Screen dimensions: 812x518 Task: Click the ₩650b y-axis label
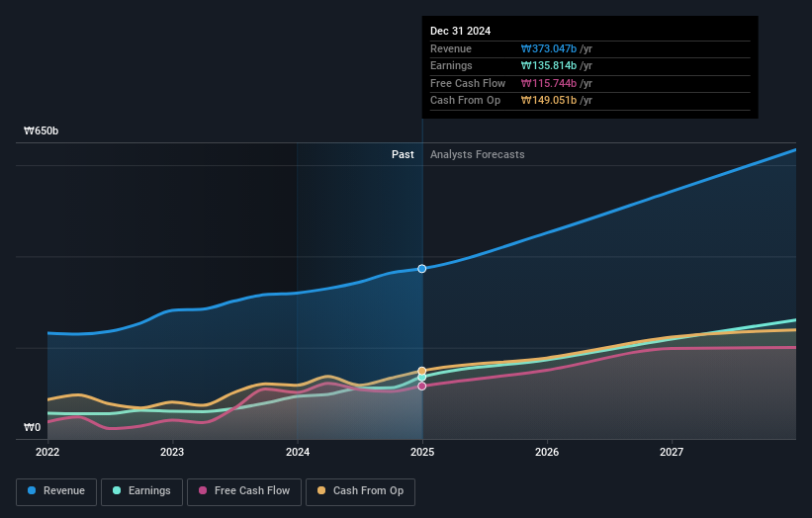click(41, 130)
